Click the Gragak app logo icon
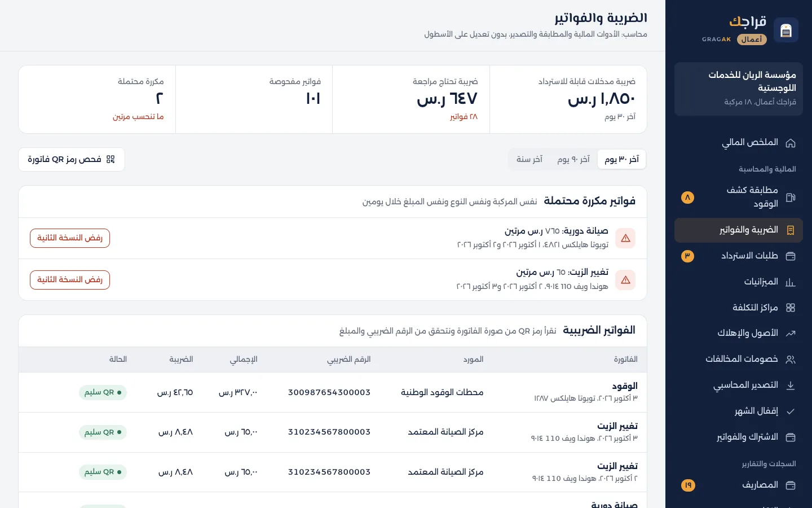The width and height of the screenshot is (812, 508). click(x=786, y=30)
